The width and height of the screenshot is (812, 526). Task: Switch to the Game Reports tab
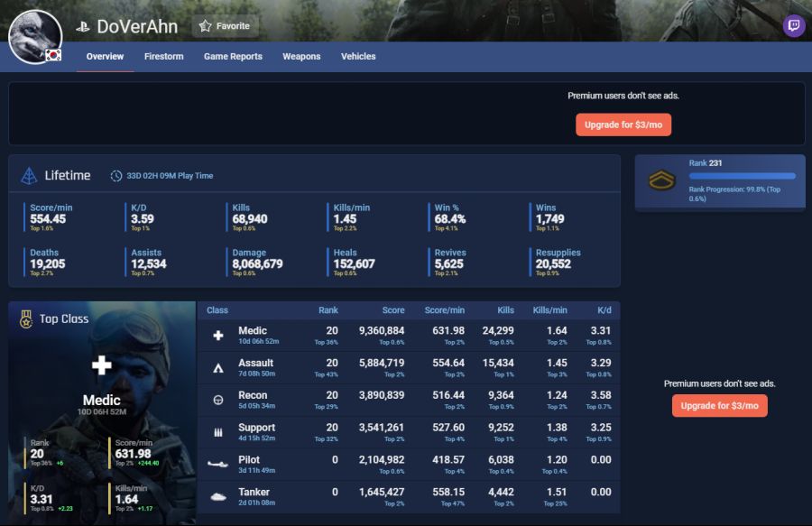click(x=233, y=56)
